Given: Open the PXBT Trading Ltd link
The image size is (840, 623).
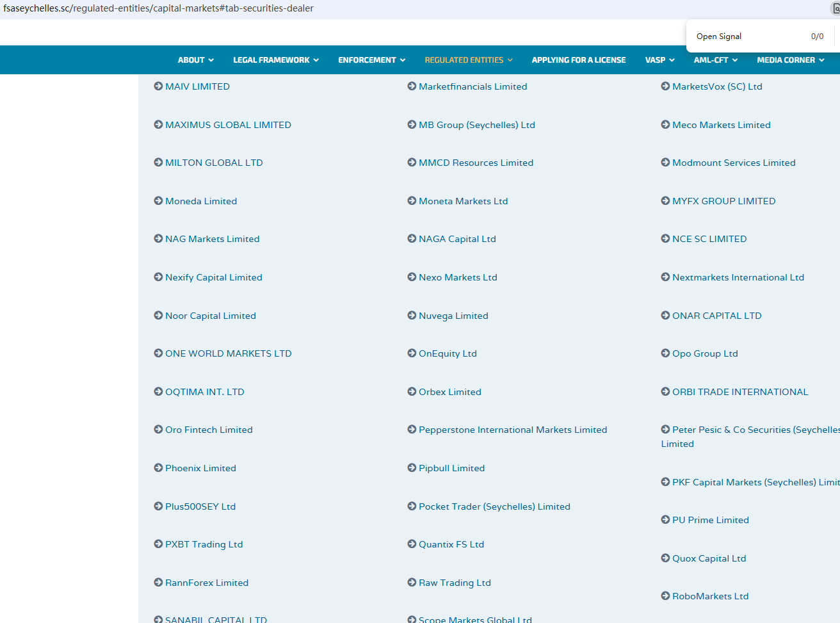Looking at the screenshot, I should 204,544.
